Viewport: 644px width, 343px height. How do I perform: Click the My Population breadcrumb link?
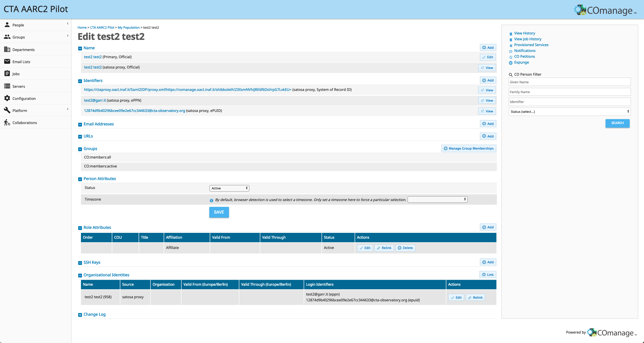point(129,28)
